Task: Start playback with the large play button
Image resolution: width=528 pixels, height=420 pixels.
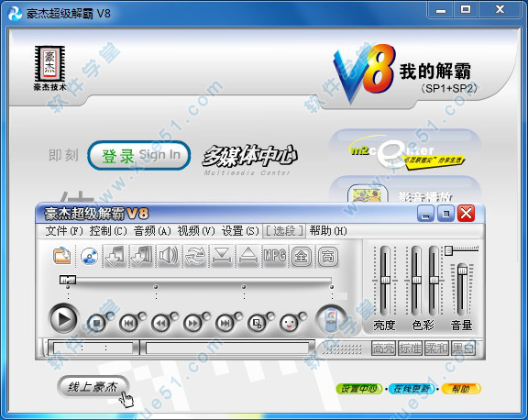Action: [x=63, y=318]
